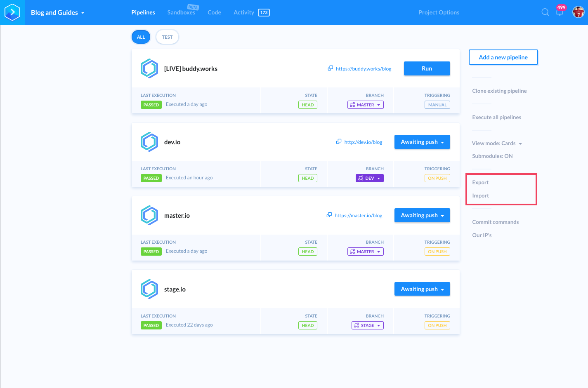This screenshot has height=388, width=588.
Task: Click HEAD state badge for [LIVE] buddy.works
Action: click(308, 105)
